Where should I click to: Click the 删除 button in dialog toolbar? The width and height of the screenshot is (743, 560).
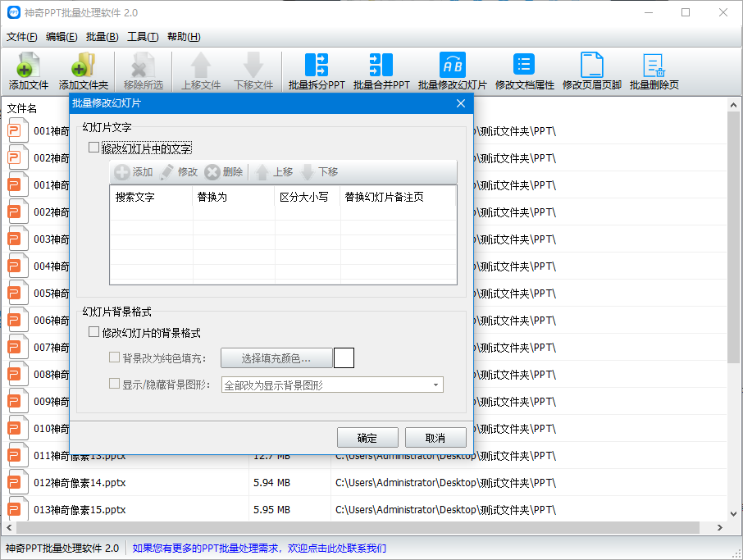(224, 172)
